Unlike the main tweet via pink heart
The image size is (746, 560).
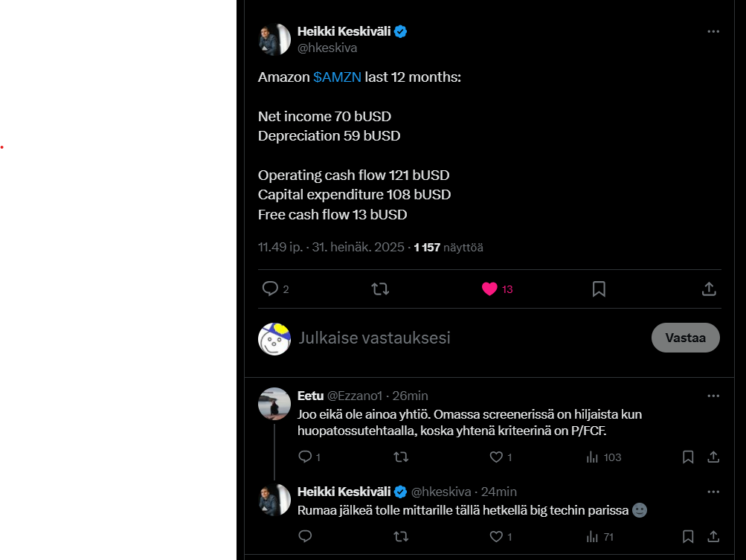tap(489, 289)
